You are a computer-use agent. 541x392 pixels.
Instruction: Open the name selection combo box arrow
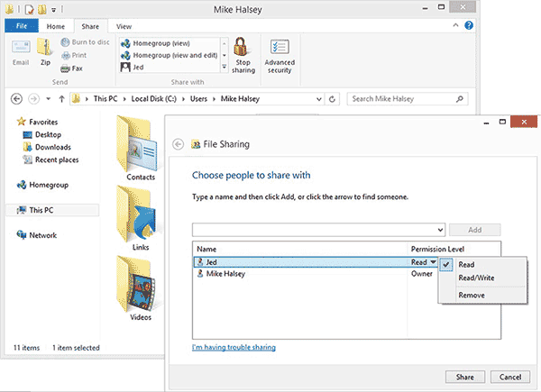[x=440, y=230]
